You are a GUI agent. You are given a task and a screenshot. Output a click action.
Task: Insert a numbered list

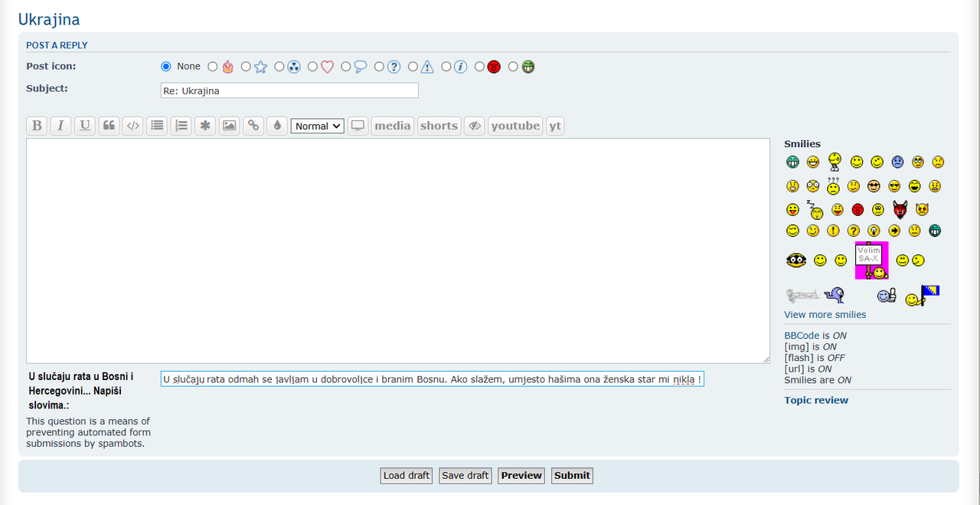coord(181,126)
